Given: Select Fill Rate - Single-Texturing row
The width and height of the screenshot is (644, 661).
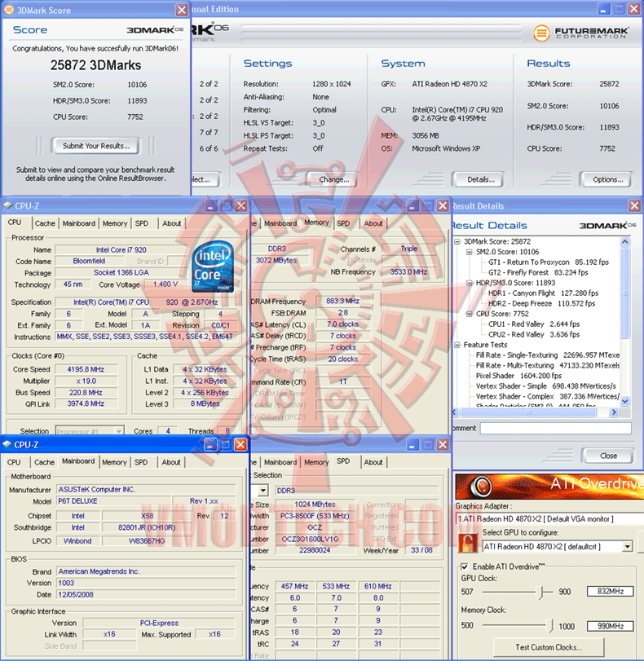Looking at the screenshot, I should pos(548,355).
